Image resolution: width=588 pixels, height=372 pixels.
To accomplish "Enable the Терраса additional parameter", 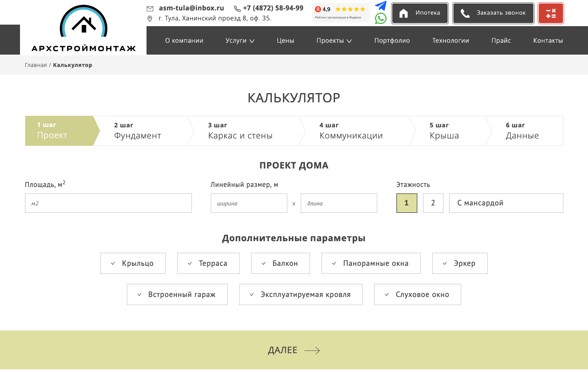I will (x=208, y=264).
